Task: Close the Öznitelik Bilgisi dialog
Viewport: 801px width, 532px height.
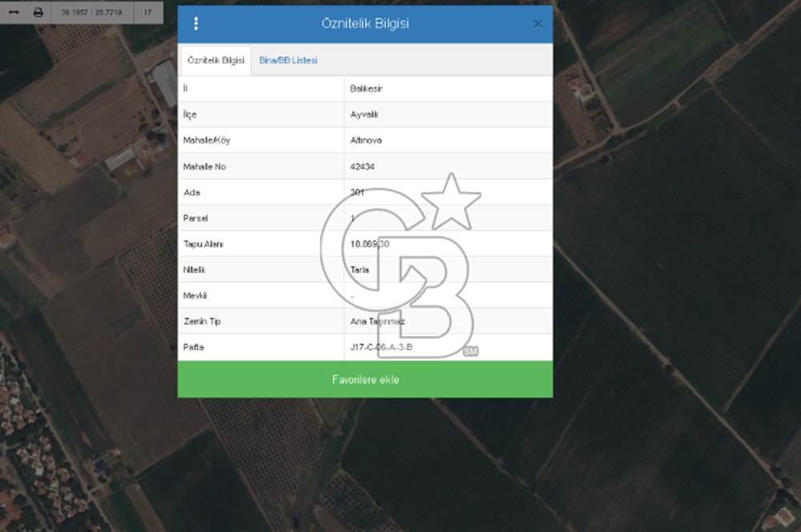Action: [x=537, y=24]
